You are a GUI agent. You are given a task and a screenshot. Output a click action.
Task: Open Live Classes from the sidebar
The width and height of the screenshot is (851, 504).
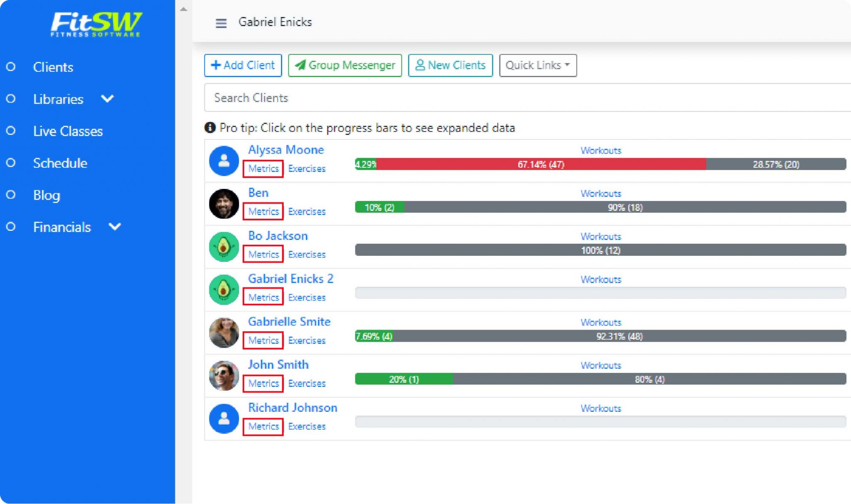[68, 131]
